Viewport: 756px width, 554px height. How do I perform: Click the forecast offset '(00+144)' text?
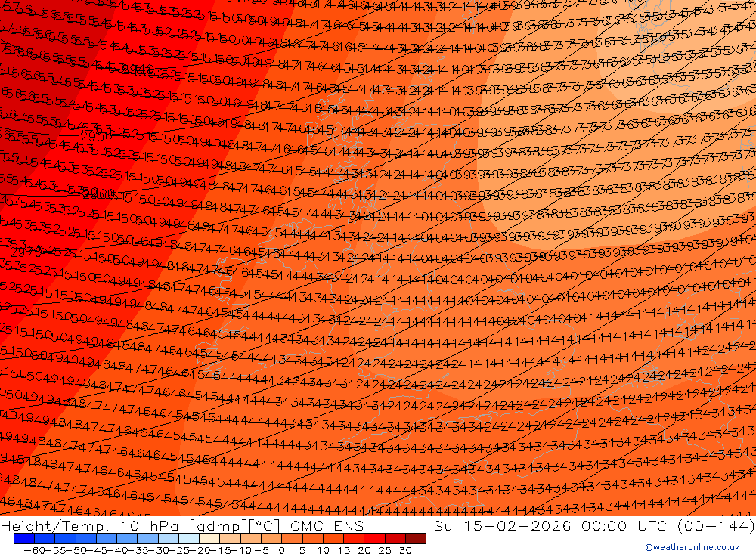(x=715, y=525)
